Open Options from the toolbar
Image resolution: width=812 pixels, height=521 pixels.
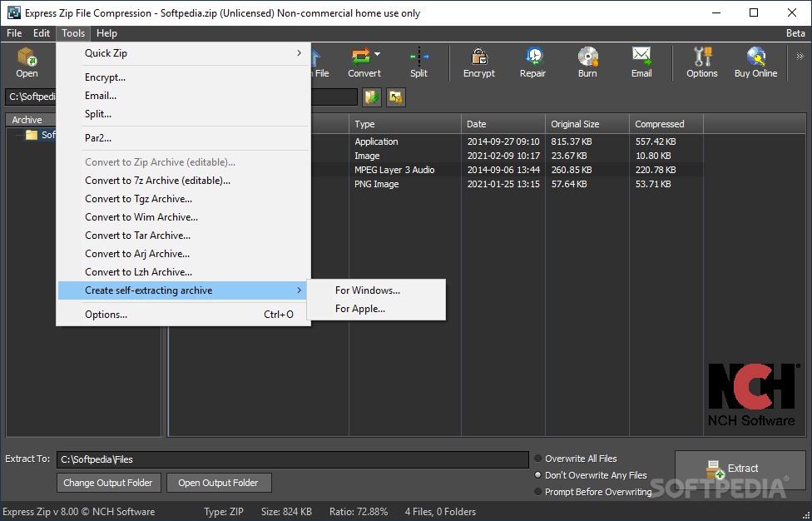pos(701,62)
